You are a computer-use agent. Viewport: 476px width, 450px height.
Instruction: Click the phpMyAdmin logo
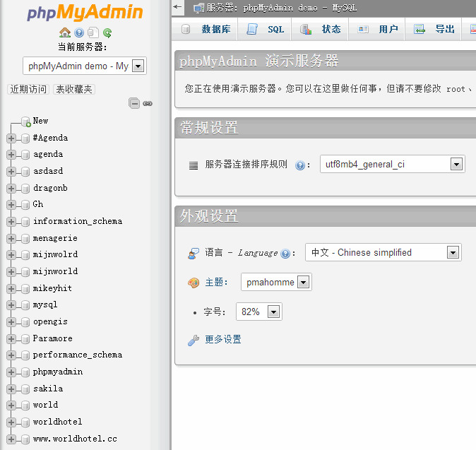[85, 13]
